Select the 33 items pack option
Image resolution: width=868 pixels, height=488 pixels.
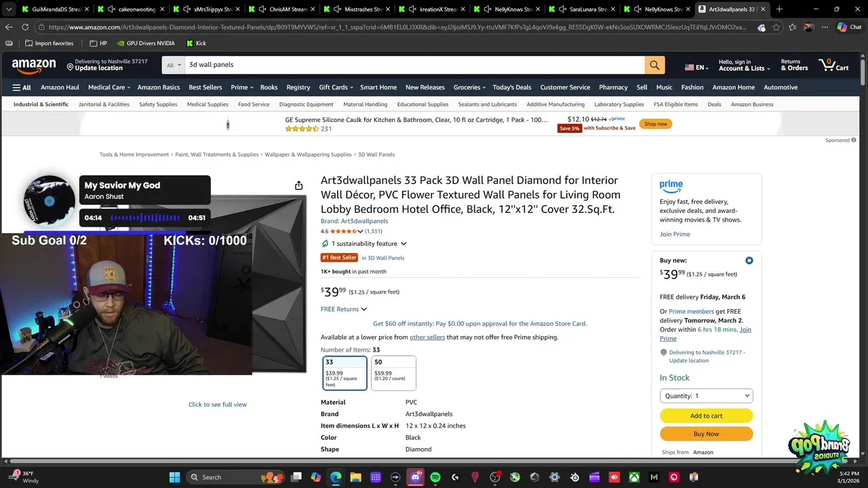(x=345, y=373)
